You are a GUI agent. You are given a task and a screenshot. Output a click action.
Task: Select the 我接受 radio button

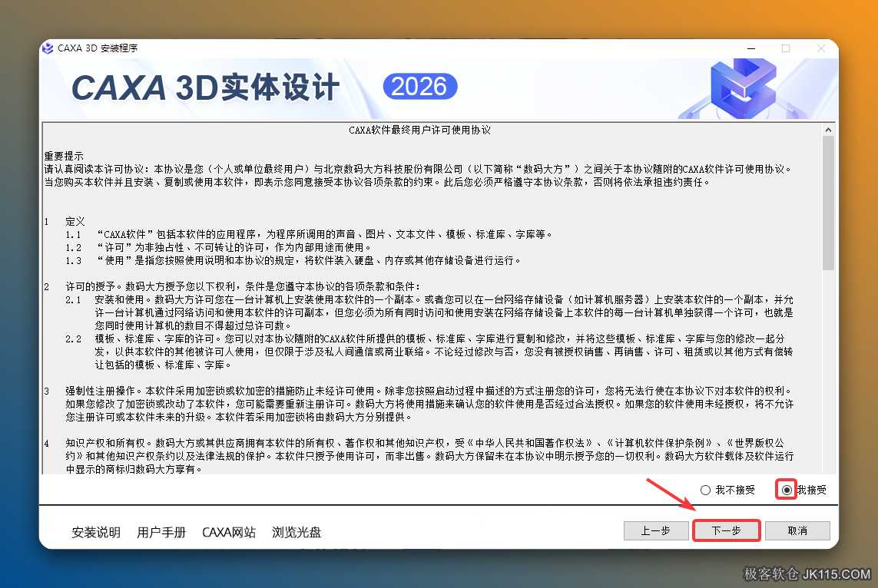(787, 490)
